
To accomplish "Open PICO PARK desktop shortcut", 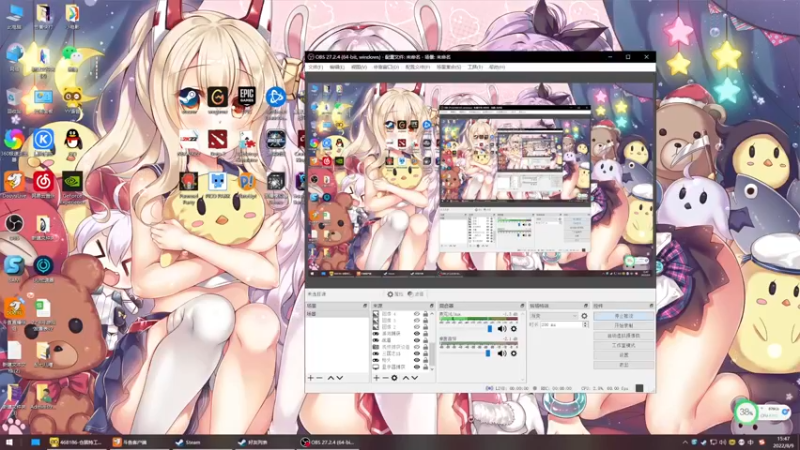I will point(217,186).
